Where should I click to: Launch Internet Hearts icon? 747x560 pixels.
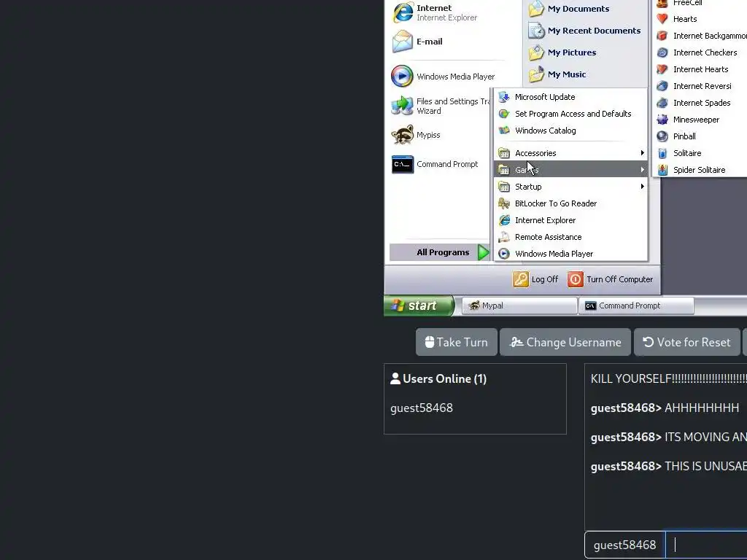662,69
